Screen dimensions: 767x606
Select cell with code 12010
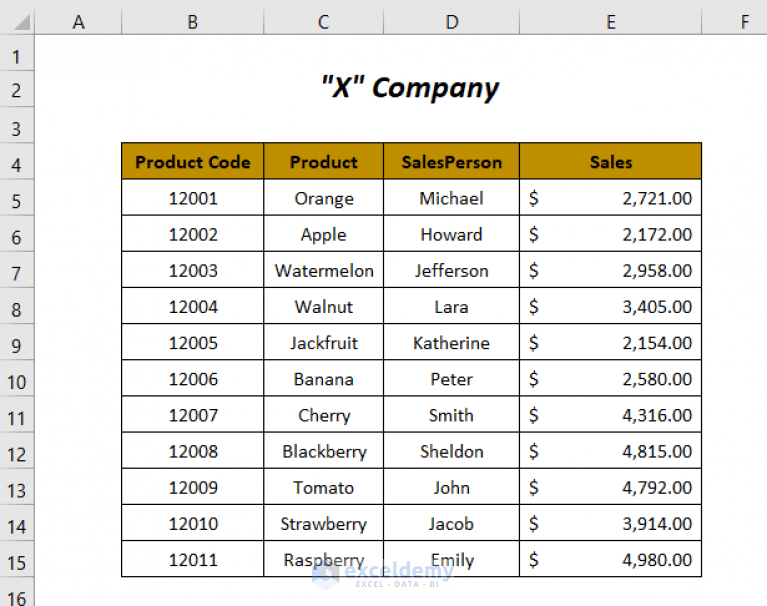tap(193, 523)
